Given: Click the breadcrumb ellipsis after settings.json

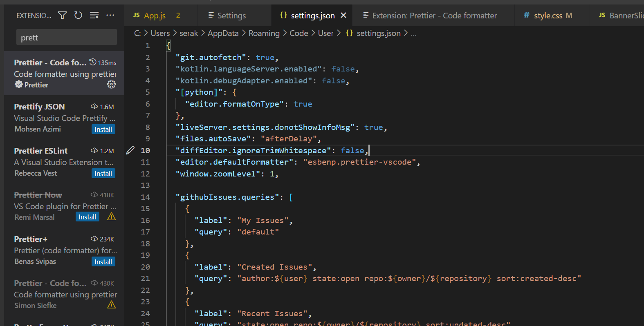Looking at the screenshot, I should (x=413, y=33).
